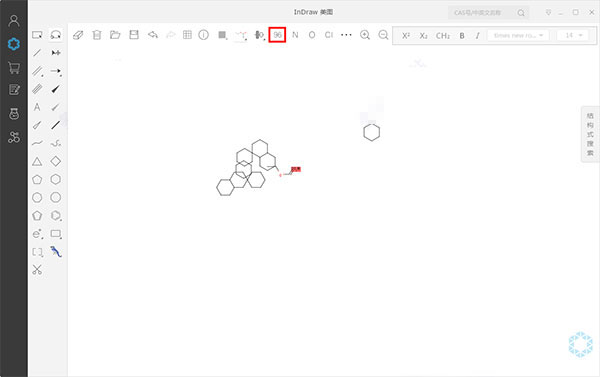Viewport: 600px width, 377px height.
Task: Choose the cyclobutane diamond ring tool
Action: pos(56,161)
